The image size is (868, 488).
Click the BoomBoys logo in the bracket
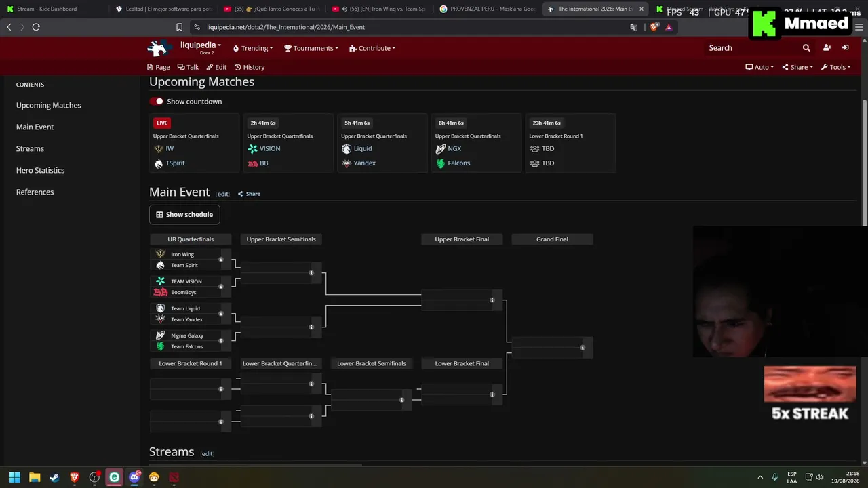[161, 292]
